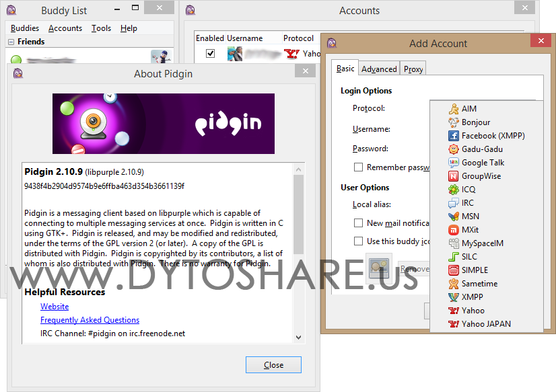Click the Close button in About Pidgin

[x=273, y=364]
